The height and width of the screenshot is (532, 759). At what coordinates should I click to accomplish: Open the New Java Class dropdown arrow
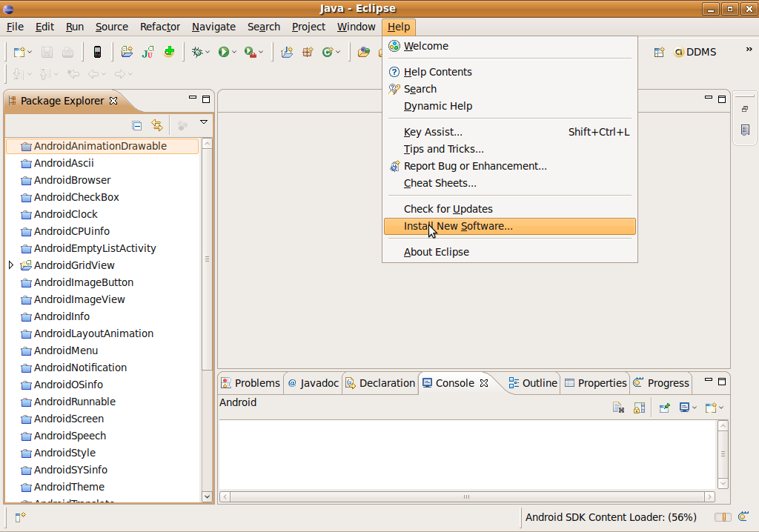pos(338,52)
